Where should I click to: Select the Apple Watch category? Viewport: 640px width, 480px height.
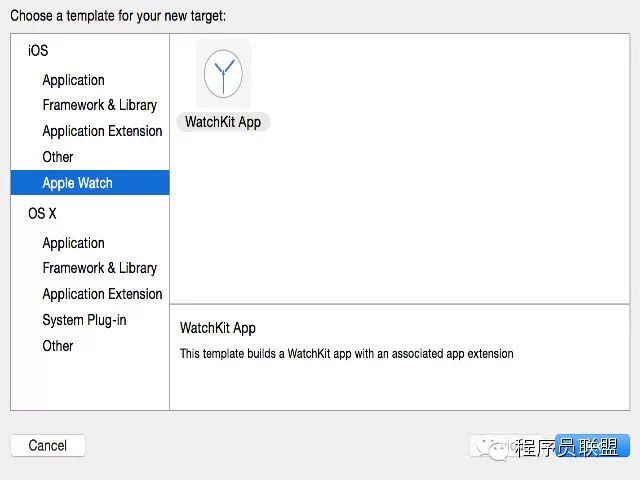(x=90, y=182)
